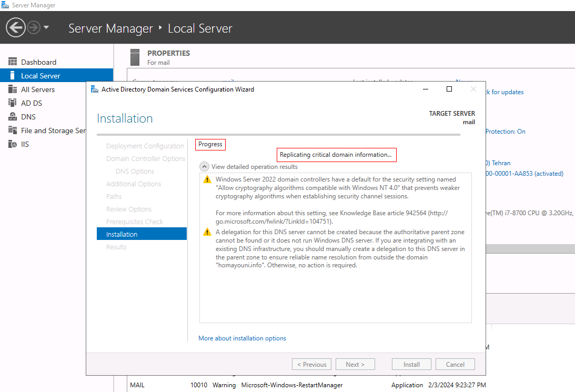Click the Server Manager title bar icon
The width and height of the screenshot is (575, 392).
(5, 5)
